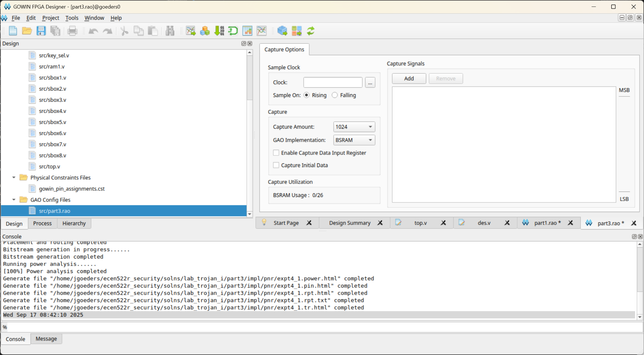Screen dimensions: 644x355
Task: Select src/sbox4.v file
Action: (x=52, y=111)
